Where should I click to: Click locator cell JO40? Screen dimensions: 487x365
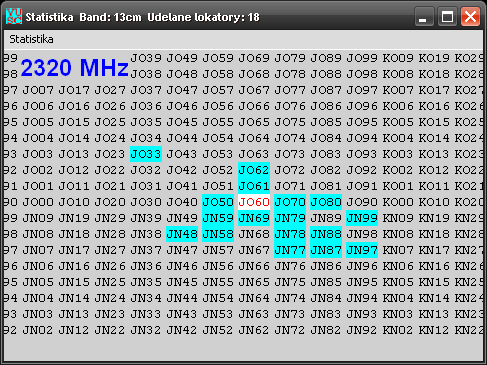(x=182, y=202)
